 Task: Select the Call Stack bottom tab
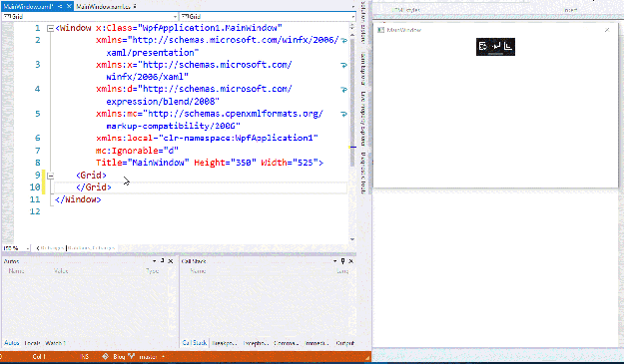[195, 343]
